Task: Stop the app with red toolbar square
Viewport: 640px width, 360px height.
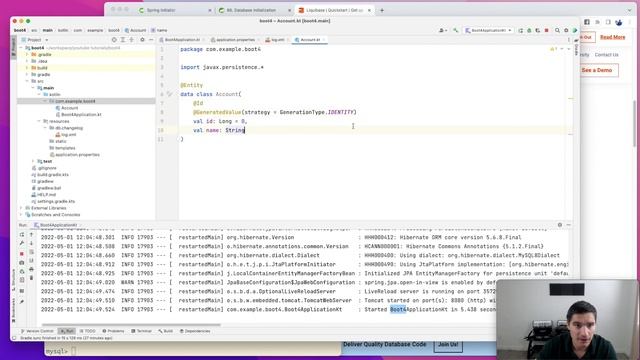Action: 547,30
